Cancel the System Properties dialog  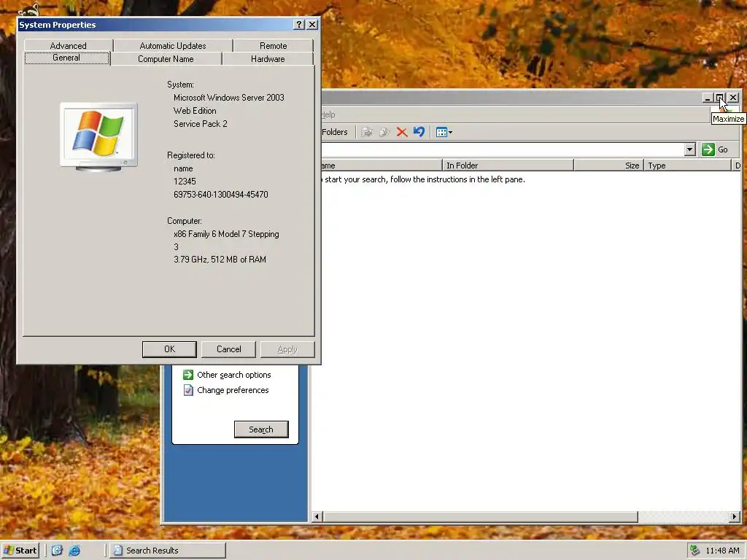click(x=228, y=349)
